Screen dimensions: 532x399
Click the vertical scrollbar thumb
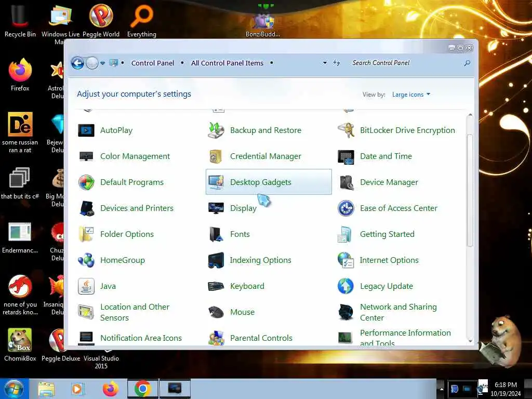(x=470, y=190)
